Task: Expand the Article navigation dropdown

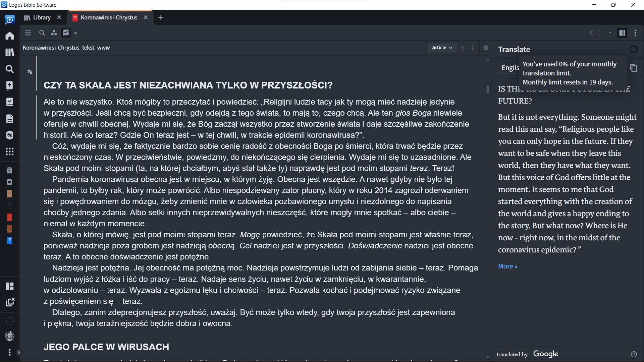Action: tap(442, 48)
